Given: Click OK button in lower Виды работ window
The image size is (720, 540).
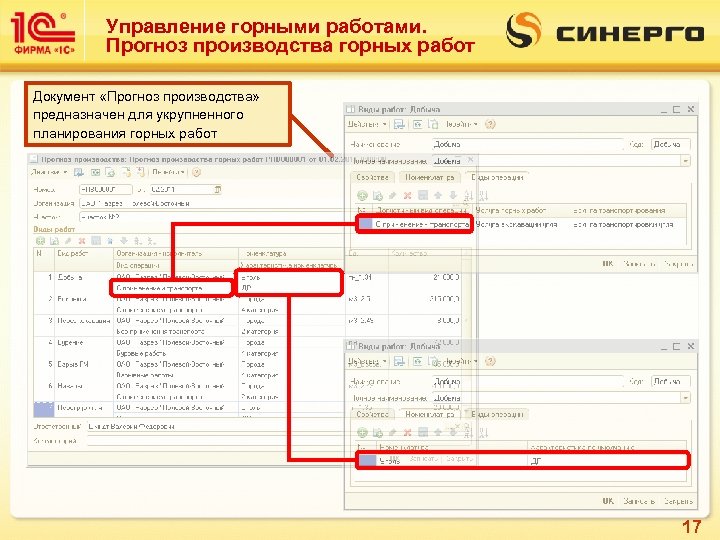Looking at the screenshot, I should click(608, 501).
